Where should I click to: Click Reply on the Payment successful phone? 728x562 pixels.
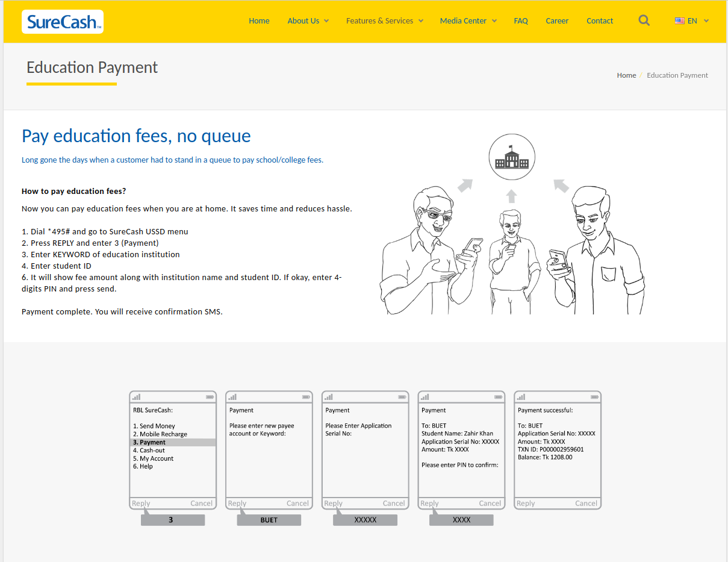pyautogui.click(x=526, y=504)
